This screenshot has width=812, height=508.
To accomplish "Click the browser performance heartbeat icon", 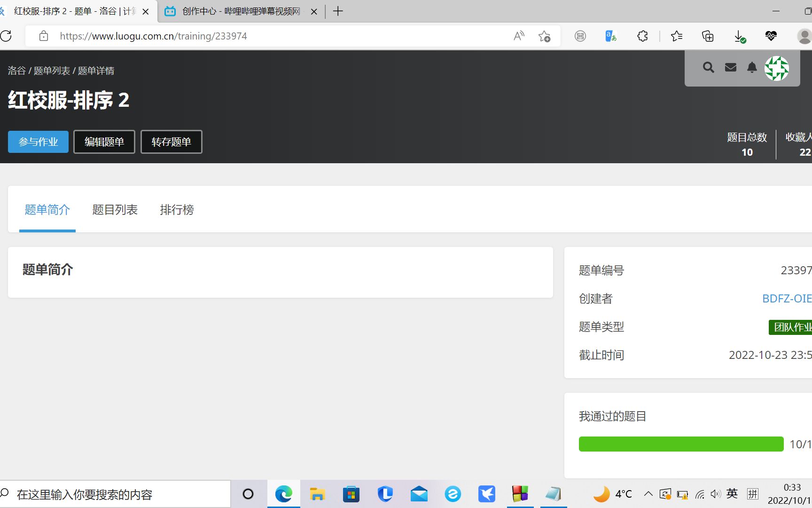I will (771, 36).
